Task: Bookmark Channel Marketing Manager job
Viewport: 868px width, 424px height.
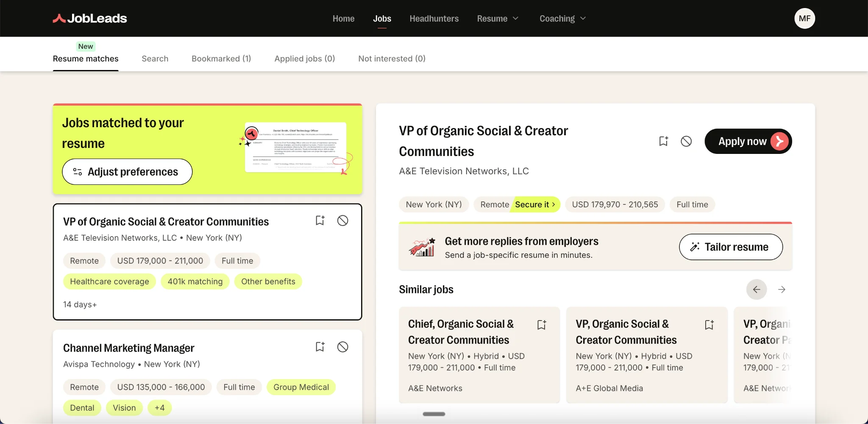Action: pyautogui.click(x=320, y=347)
